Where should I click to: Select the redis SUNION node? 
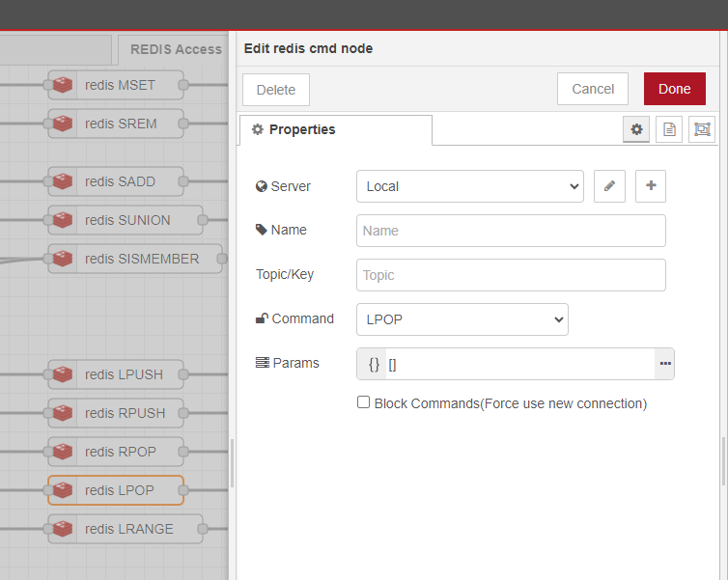pos(126,220)
